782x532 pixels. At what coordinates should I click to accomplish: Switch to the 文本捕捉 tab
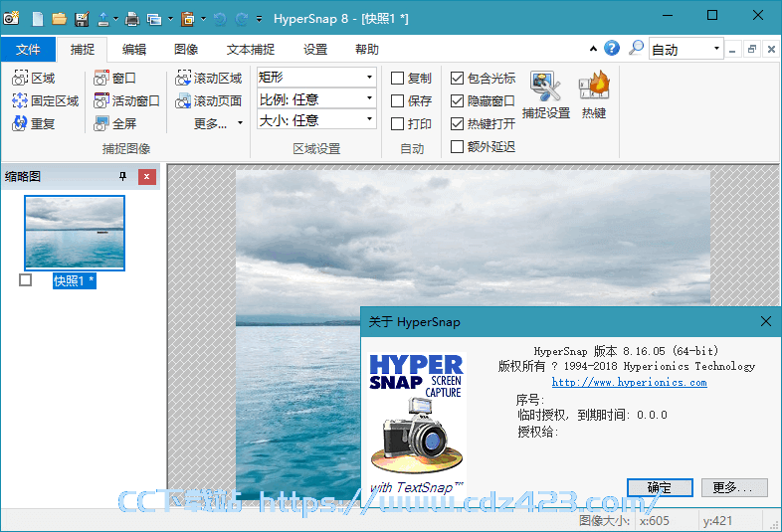tap(251, 50)
